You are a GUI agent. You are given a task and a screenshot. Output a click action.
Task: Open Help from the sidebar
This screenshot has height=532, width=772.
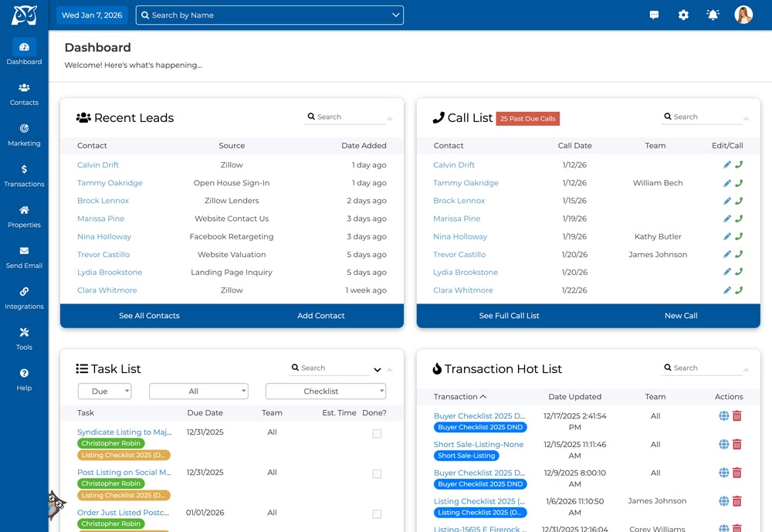[24, 379]
